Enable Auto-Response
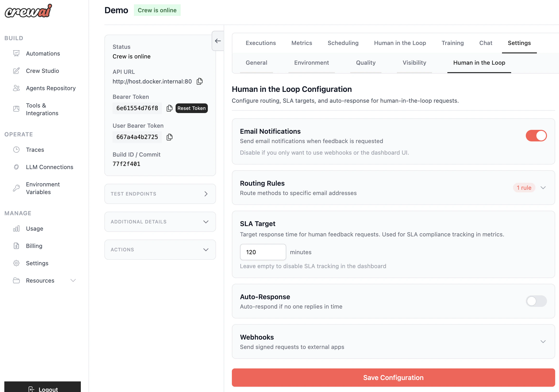This screenshot has height=392, width=559. pos(536,301)
